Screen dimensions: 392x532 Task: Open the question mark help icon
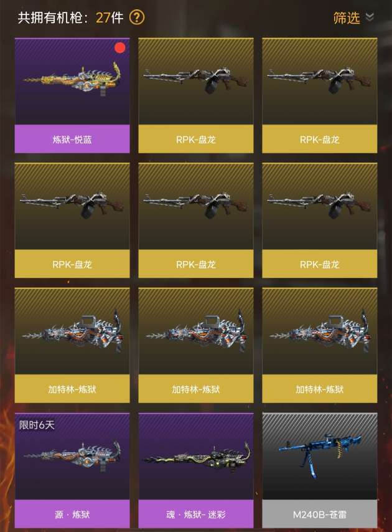click(x=137, y=17)
